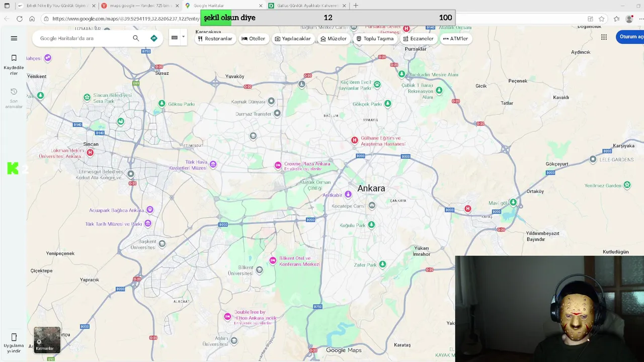Click Lokman Hekim Üniversitesi hospital pin

tap(90, 152)
